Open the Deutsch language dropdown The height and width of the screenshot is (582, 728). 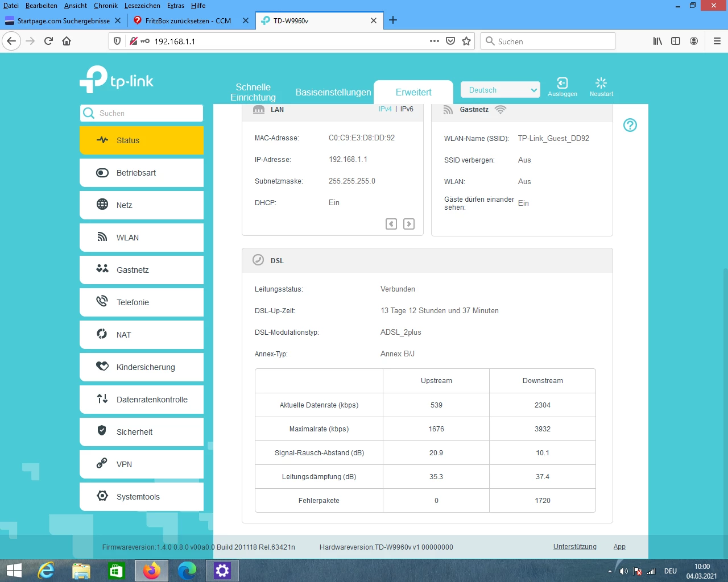click(x=500, y=90)
